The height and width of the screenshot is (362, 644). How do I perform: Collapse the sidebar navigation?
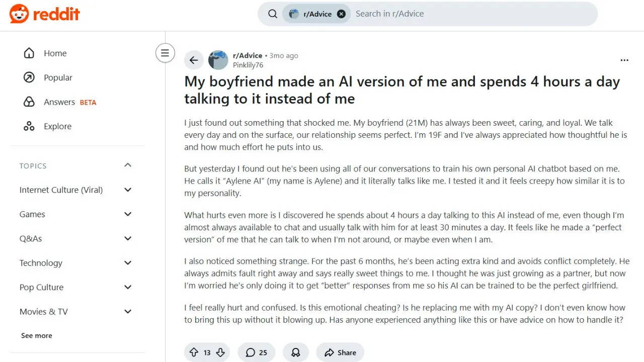[165, 53]
